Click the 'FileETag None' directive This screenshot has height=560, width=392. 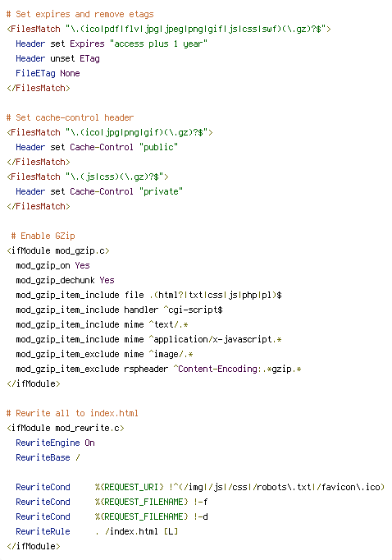[x=48, y=73]
